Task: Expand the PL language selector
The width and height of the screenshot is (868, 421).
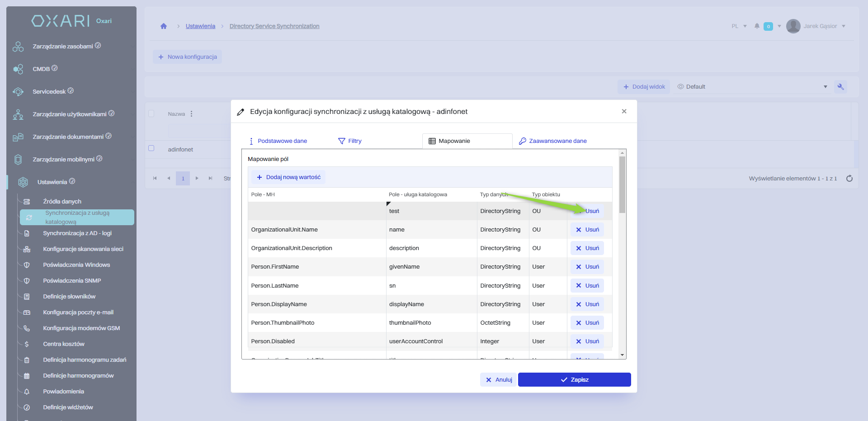Action: pyautogui.click(x=739, y=26)
